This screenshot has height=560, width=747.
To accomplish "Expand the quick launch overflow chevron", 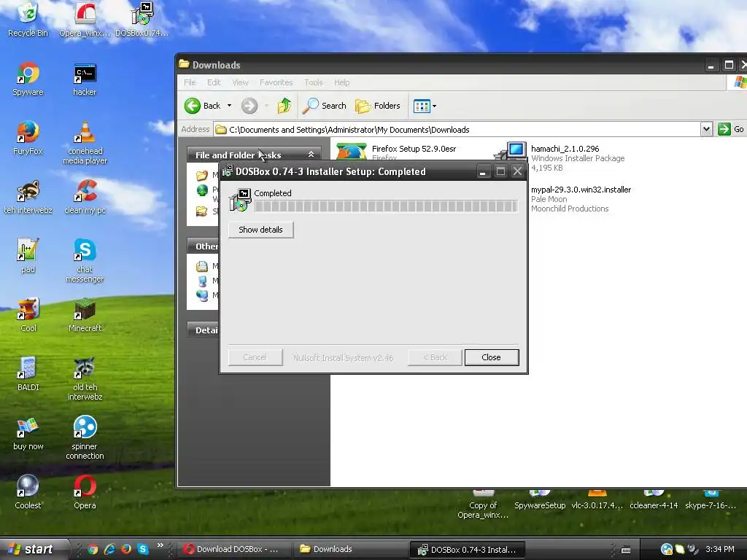I will point(160,545).
